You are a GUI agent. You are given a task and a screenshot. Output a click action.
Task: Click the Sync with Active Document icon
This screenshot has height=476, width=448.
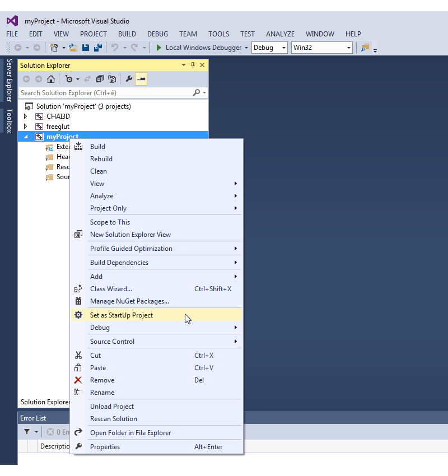[87, 79]
